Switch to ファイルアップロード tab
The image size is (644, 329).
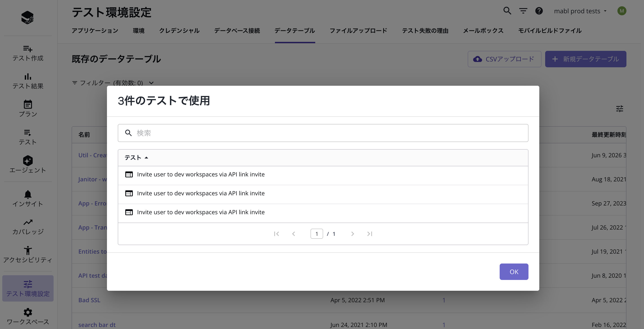point(358,31)
